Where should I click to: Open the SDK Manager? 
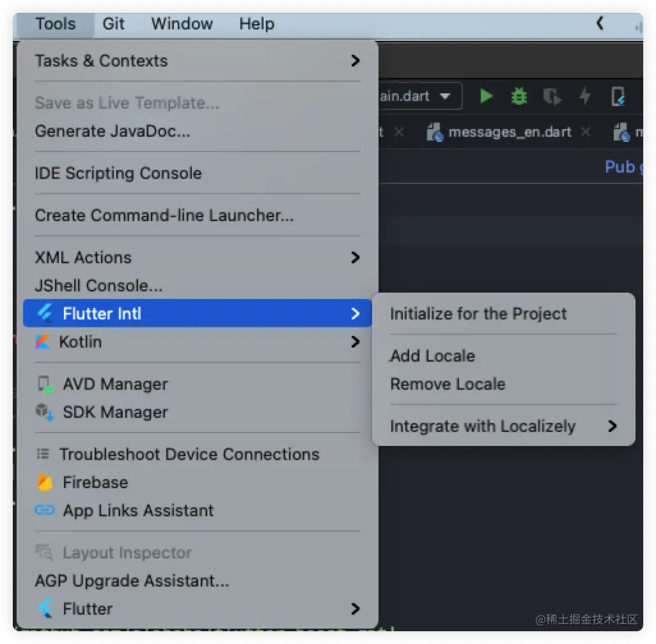114,412
